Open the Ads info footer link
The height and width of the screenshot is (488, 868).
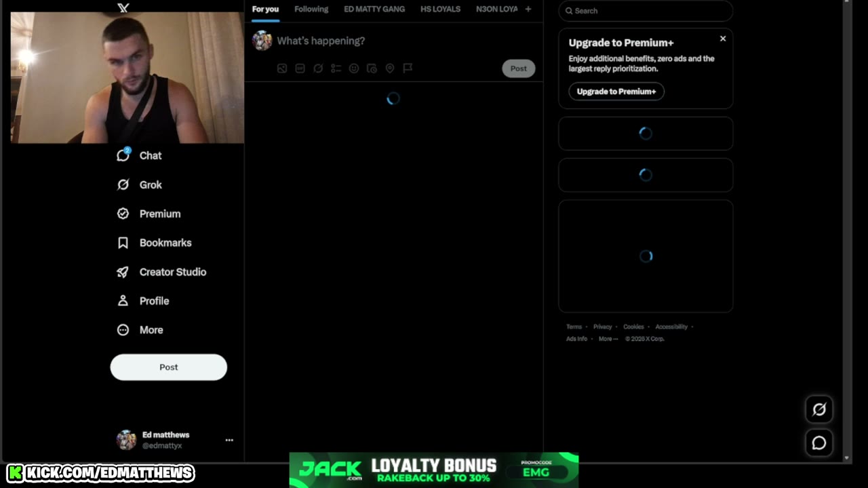click(577, 339)
